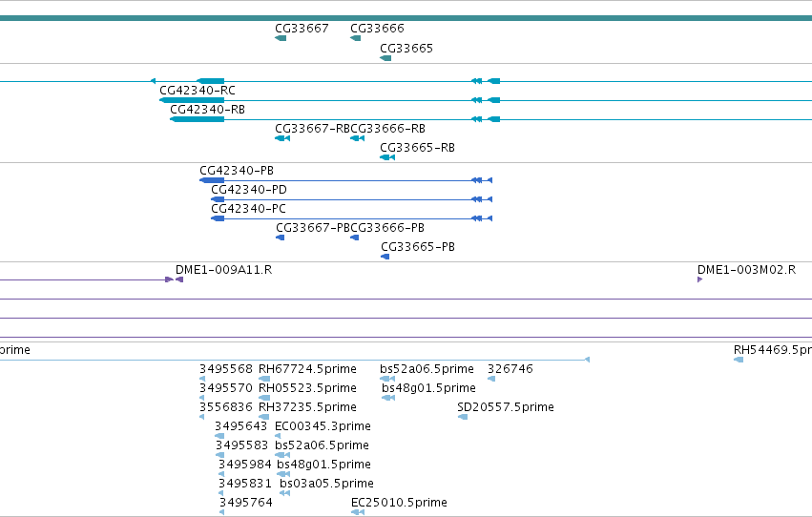Screen dimensions: 812x517
Task: Select the CG33666 gene label
Action: (377, 29)
